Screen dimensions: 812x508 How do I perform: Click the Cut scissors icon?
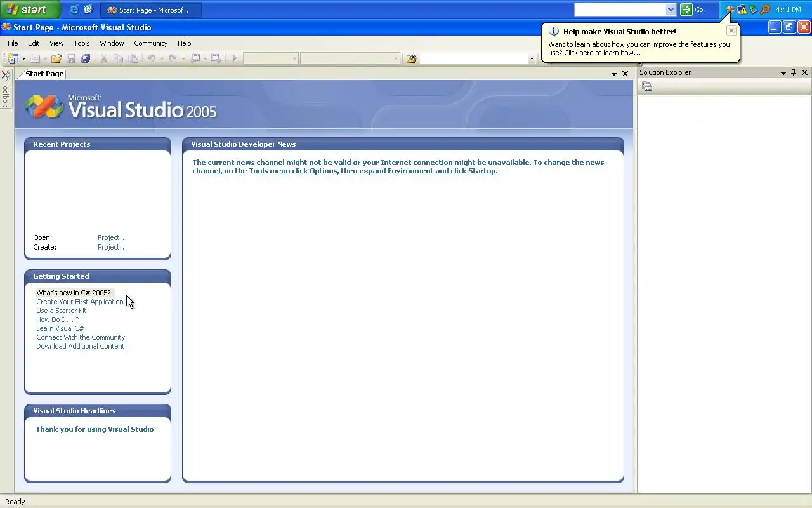pos(103,58)
